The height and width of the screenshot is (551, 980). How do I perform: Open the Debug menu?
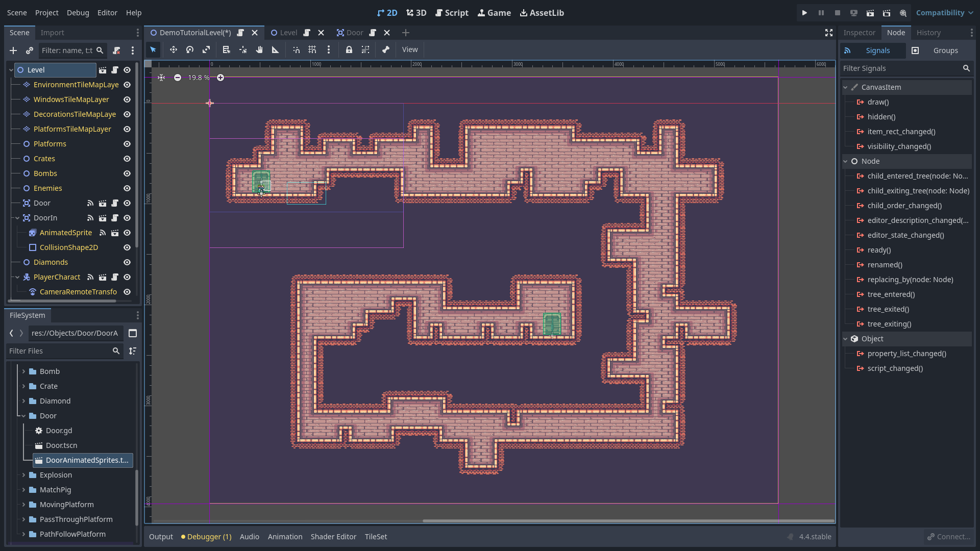[x=78, y=13]
